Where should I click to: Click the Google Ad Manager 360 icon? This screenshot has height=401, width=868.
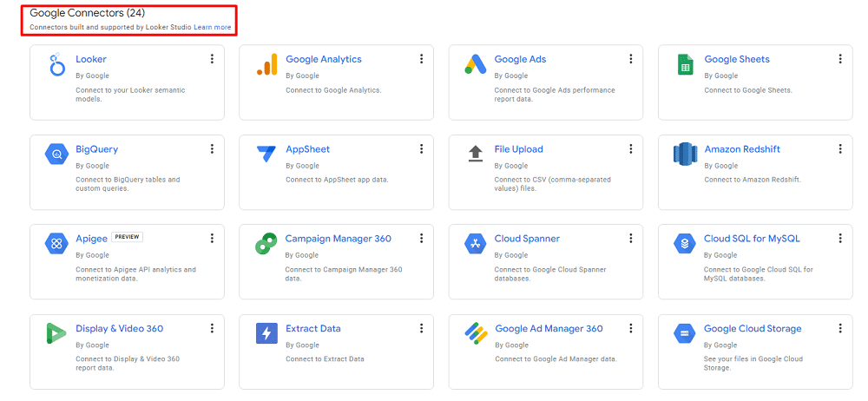(x=476, y=333)
